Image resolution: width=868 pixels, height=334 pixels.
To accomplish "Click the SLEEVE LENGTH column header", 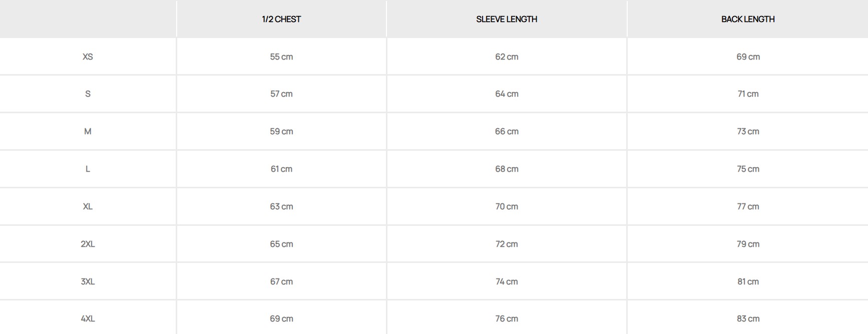I will (507, 19).
